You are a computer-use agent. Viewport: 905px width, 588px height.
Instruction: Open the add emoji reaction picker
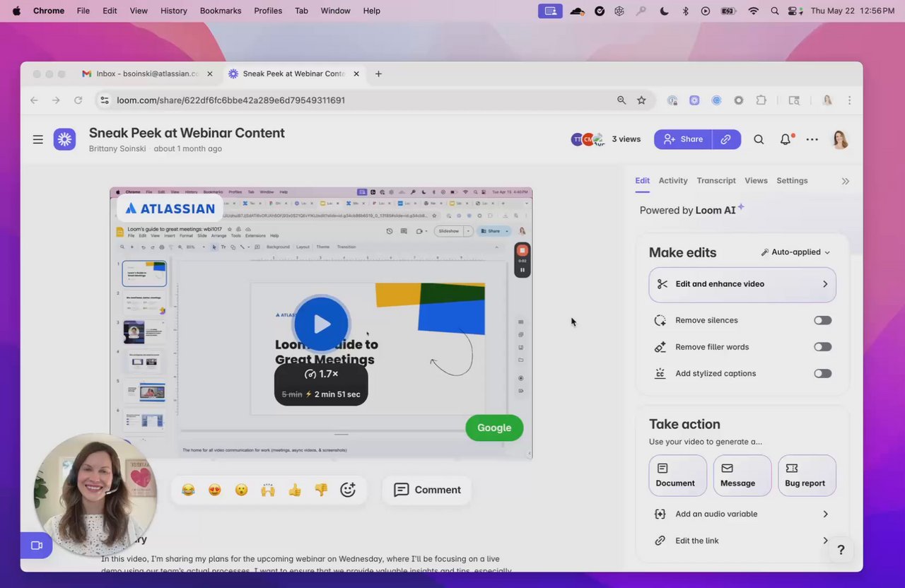pos(348,490)
